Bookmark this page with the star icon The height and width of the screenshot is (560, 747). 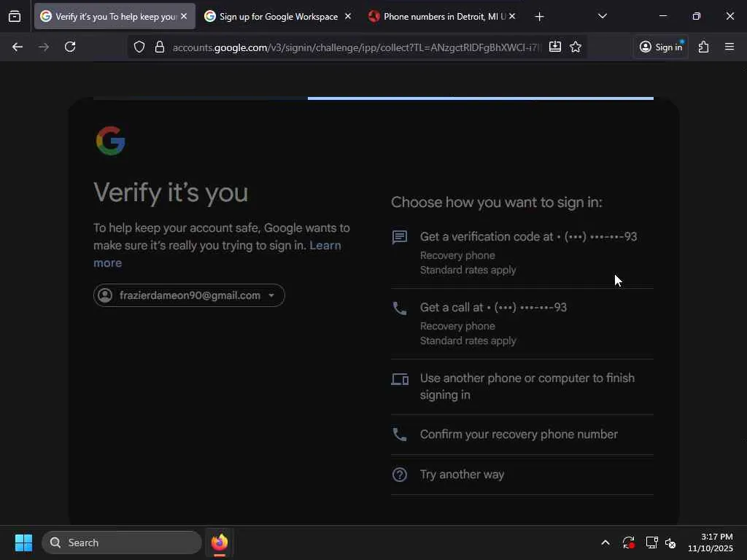pos(576,47)
